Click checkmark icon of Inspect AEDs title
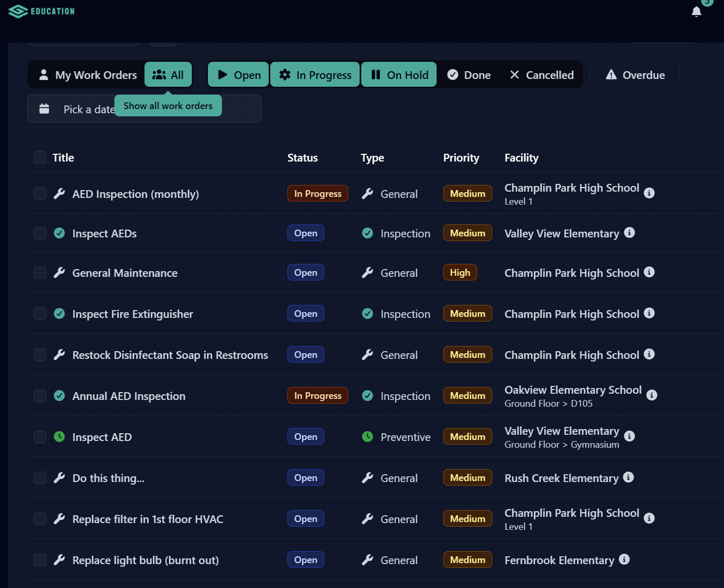Screen dimensions: 724x588 [59, 233]
